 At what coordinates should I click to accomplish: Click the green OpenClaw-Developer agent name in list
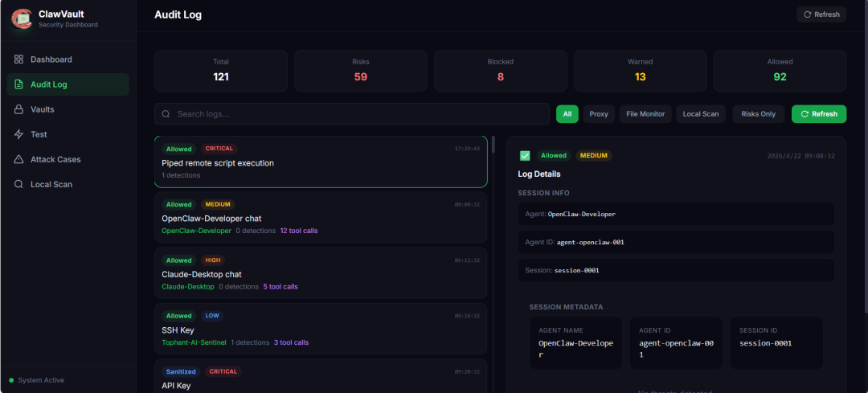coord(197,231)
